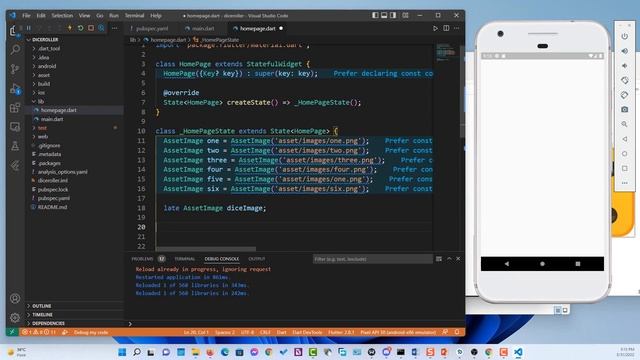Take emulator screenshot with camera icon

tap(624, 109)
